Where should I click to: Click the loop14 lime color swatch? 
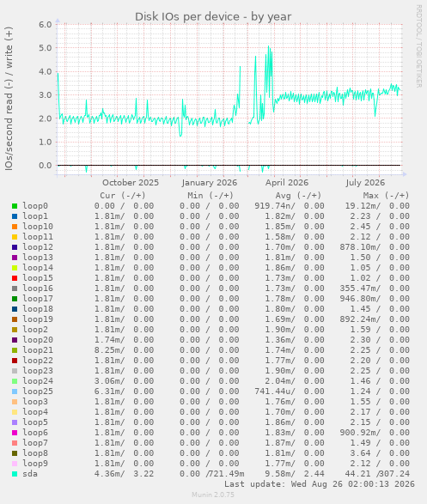click(x=15, y=268)
